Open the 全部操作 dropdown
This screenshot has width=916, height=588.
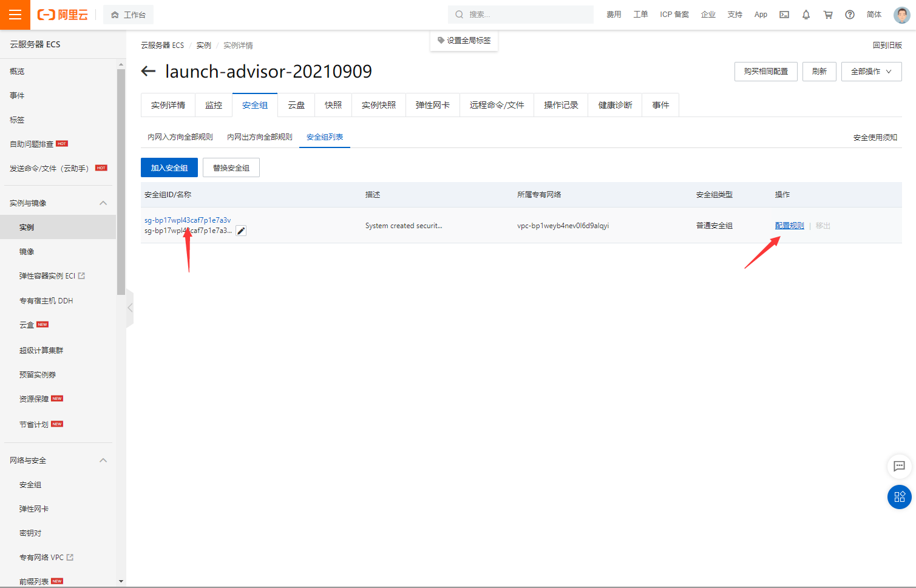[871, 71]
